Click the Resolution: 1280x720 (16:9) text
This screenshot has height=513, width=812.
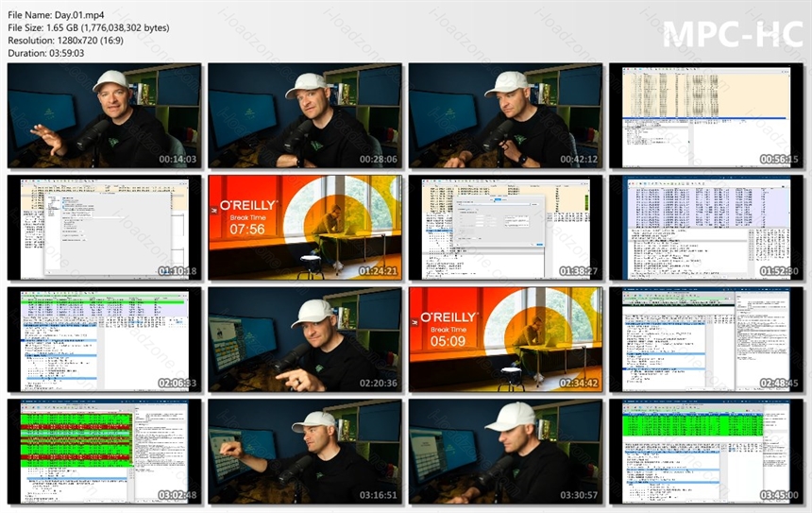point(66,41)
